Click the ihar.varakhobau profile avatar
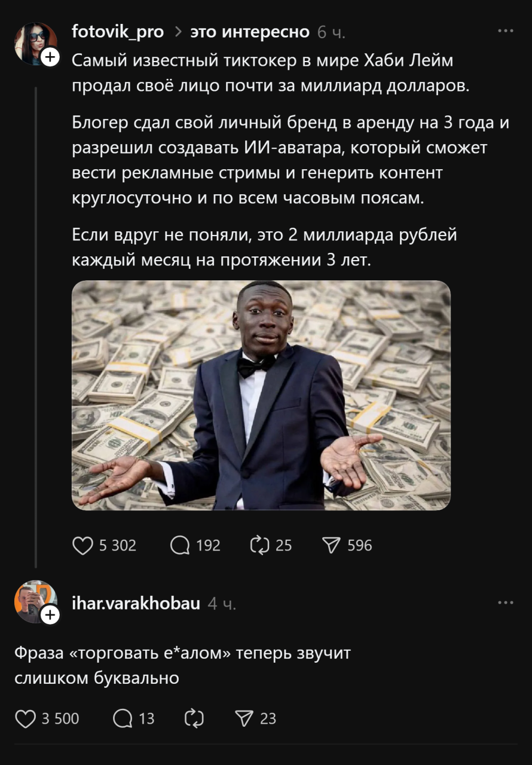The width and height of the screenshot is (532, 765). pos(33,599)
